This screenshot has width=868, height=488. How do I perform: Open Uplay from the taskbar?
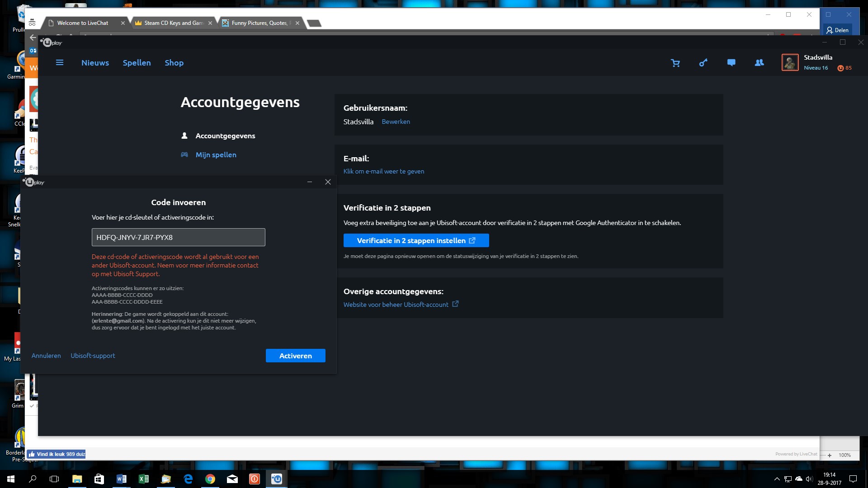[277, 479]
